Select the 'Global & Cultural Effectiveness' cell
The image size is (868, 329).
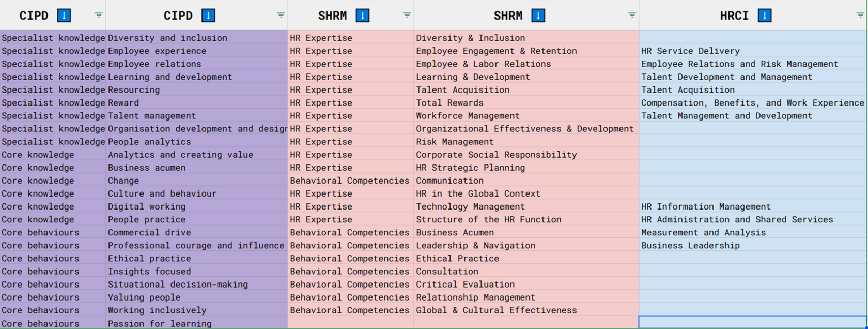pos(526,310)
